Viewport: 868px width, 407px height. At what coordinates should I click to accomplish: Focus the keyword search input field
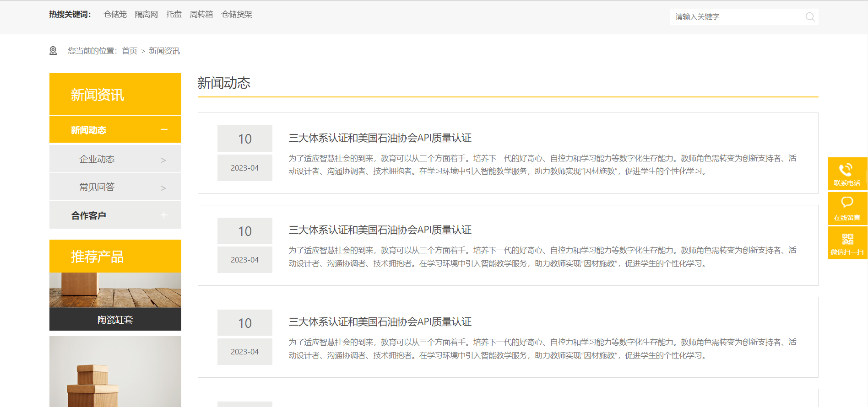tap(737, 17)
